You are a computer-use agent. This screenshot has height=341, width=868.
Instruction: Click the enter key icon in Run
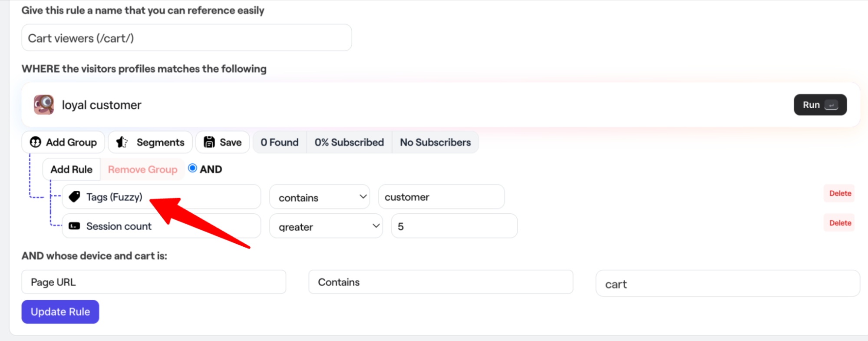tap(831, 105)
